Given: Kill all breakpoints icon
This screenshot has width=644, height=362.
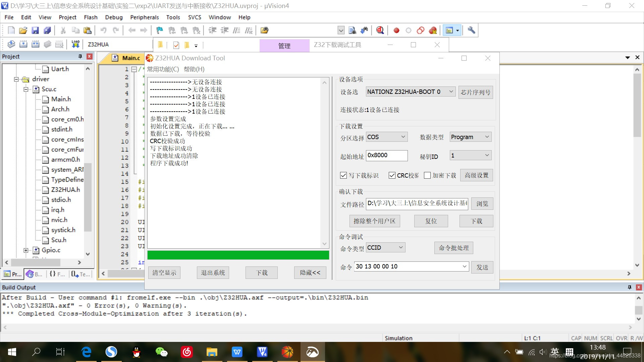Looking at the screenshot, I should (433, 31).
